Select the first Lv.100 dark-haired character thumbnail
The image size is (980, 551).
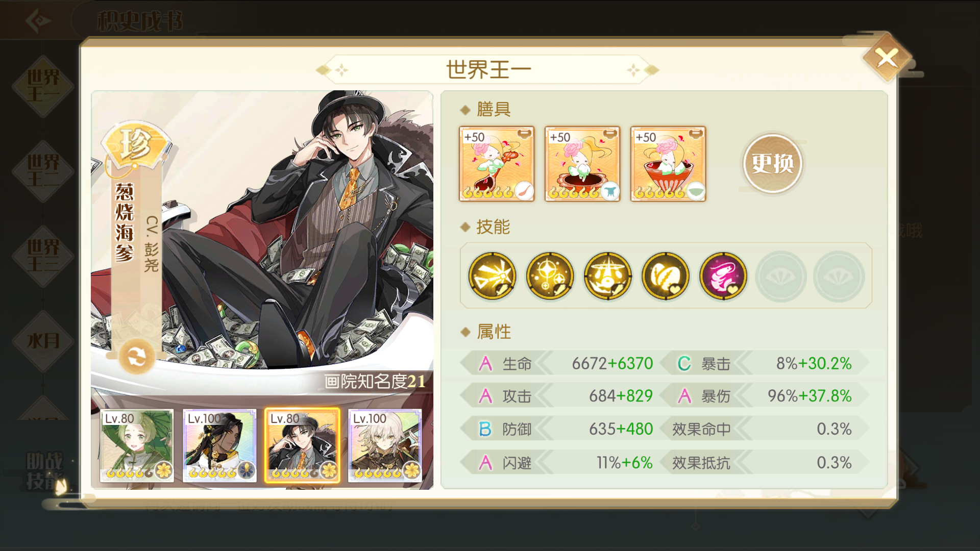(219, 445)
